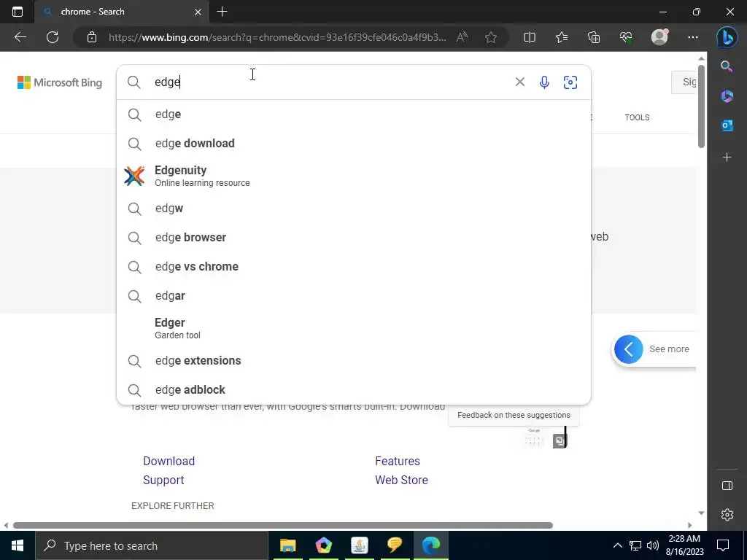Choose Edger garden tool suggestion
The width and height of the screenshot is (747, 560).
click(x=354, y=328)
